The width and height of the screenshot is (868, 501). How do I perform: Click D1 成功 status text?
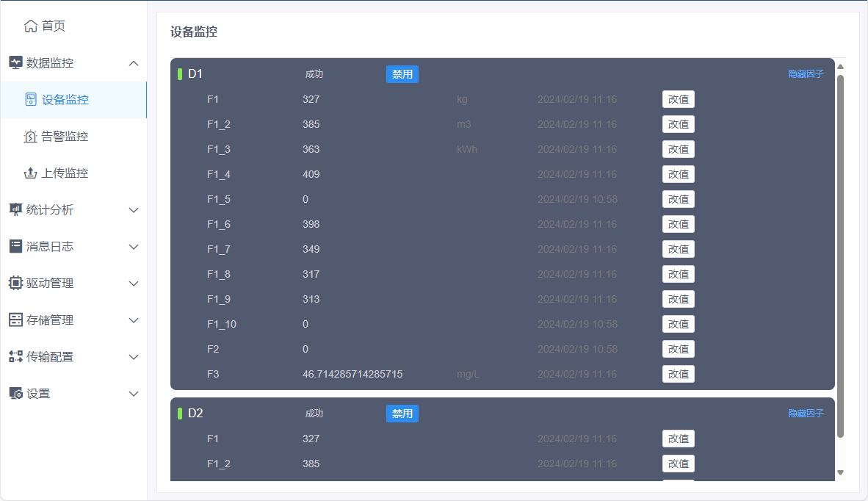314,74
